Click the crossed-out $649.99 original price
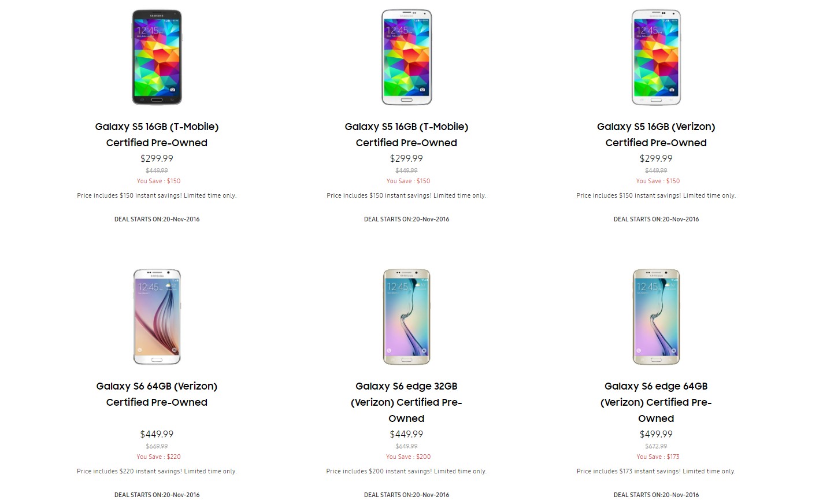 pos(406,446)
